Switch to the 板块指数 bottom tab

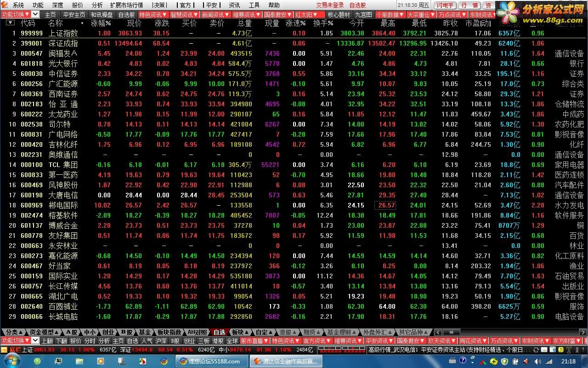[169, 332]
